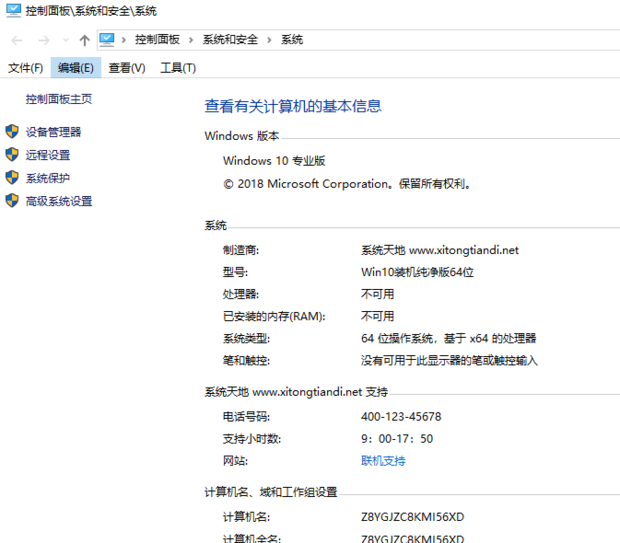Click the 不可用 value next to 已安装的内存(RAM)

click(377, 316)
